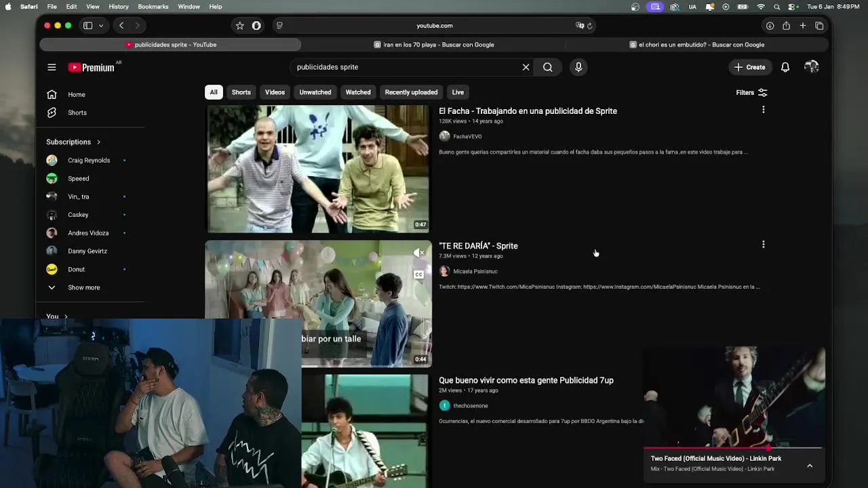Open more options for El Facha video

763,110
